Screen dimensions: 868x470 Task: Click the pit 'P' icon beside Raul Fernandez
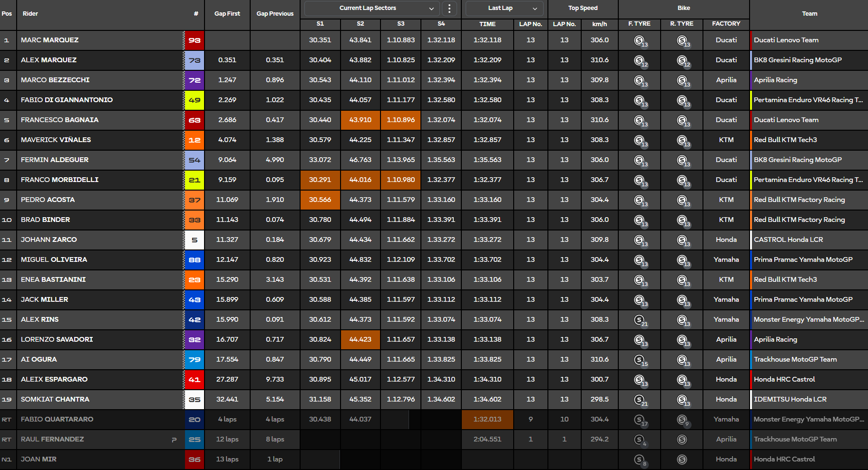pyautogui.click(x=174, y=440)
